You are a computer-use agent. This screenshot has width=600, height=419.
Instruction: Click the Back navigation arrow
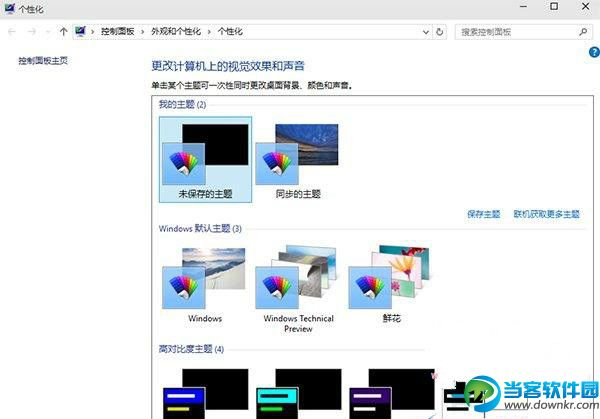coord(12,31)
